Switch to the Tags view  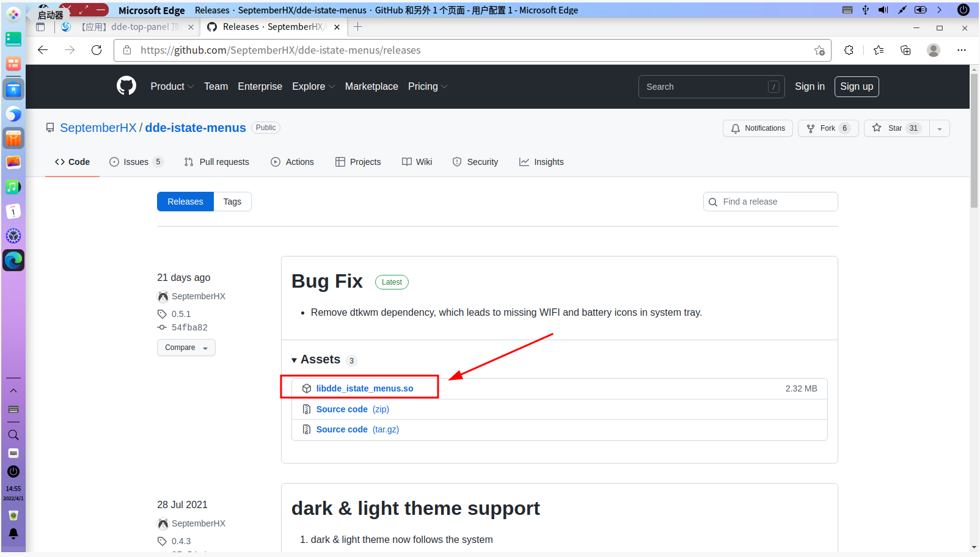pos(232,202)
